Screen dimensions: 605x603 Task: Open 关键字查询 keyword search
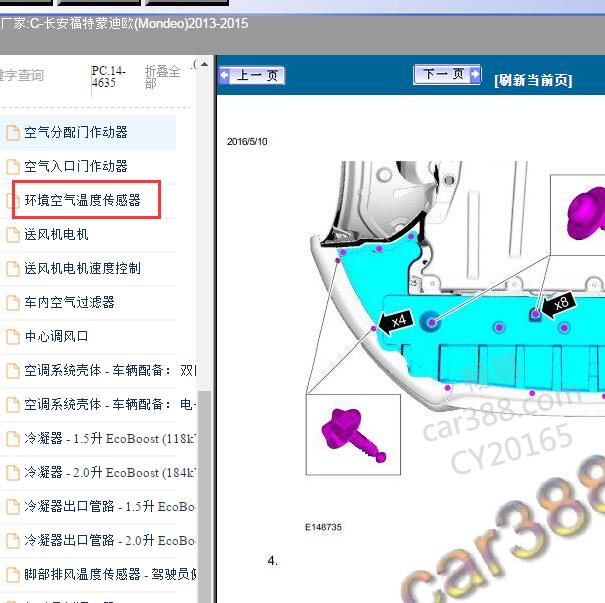22,75
